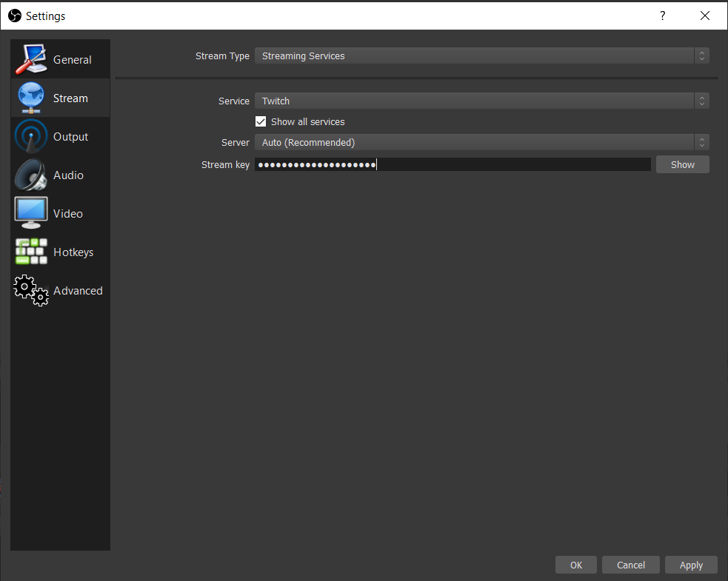Open Output settings antenna icon
728x581 pixels.
[x=30, y=136]
